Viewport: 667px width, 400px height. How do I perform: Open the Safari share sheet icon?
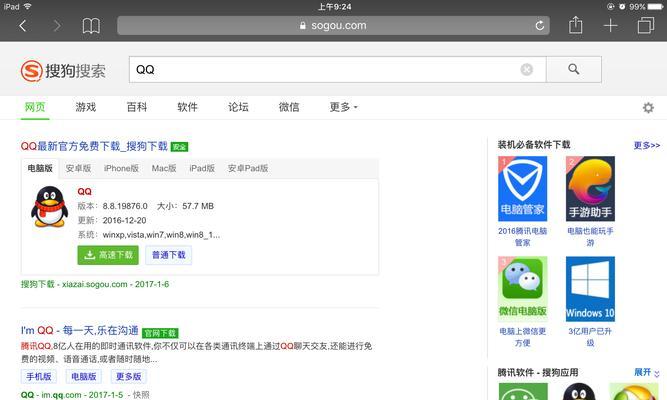pyautogui.click(x=576, y=25)
